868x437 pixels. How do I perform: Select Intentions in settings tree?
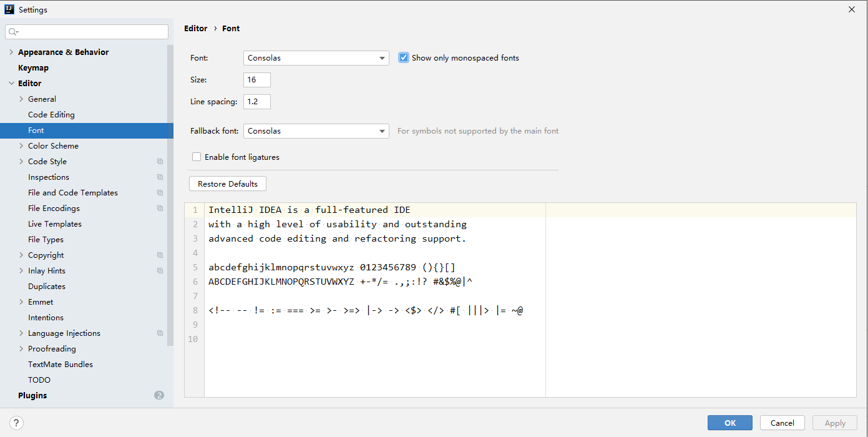(x=46, y=318)
